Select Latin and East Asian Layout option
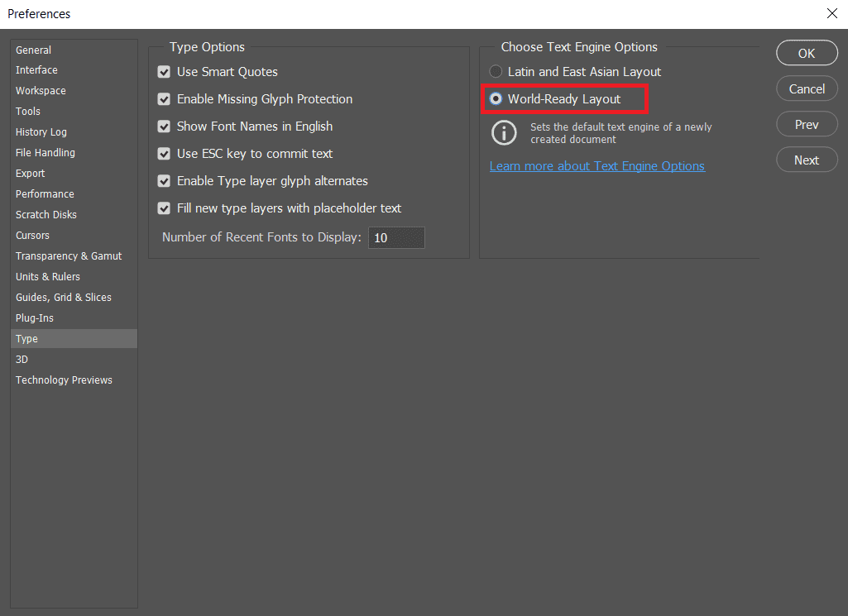848x616 pixels. (x=496, y=71)
